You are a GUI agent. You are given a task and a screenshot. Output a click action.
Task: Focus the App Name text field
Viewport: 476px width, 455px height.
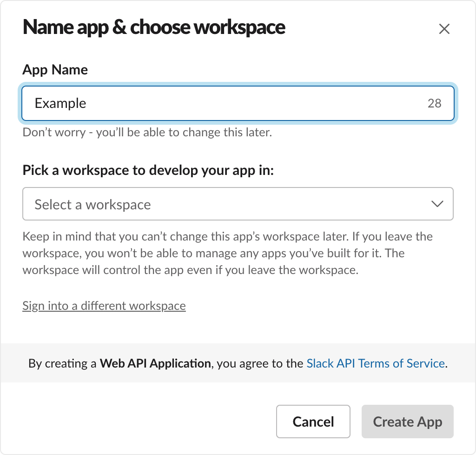238,103
